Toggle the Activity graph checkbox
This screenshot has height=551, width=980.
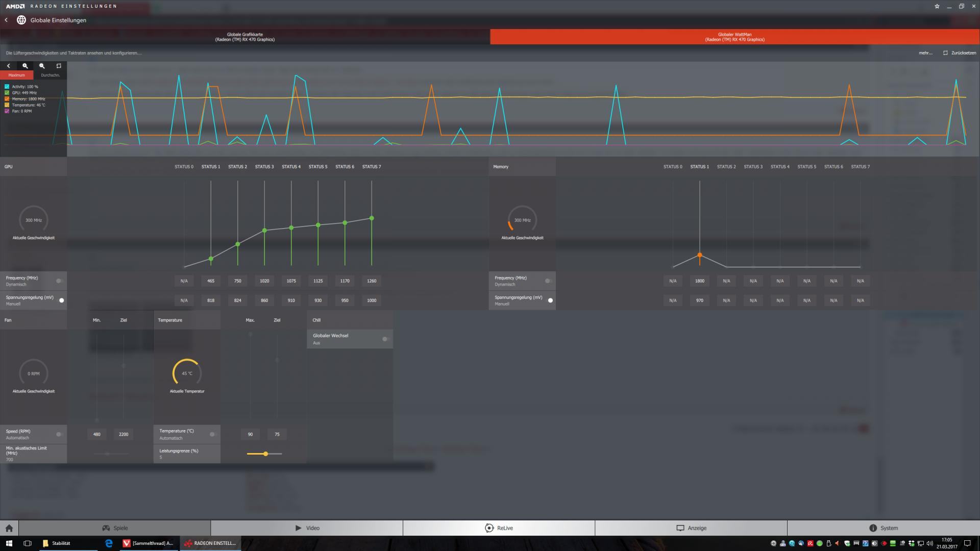pyautogui.click(x=7, y=87)
